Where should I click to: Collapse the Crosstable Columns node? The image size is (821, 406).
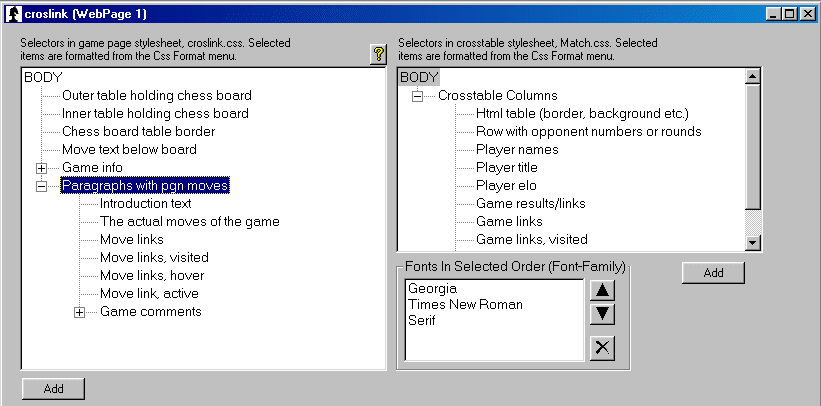tap(417, 96)
